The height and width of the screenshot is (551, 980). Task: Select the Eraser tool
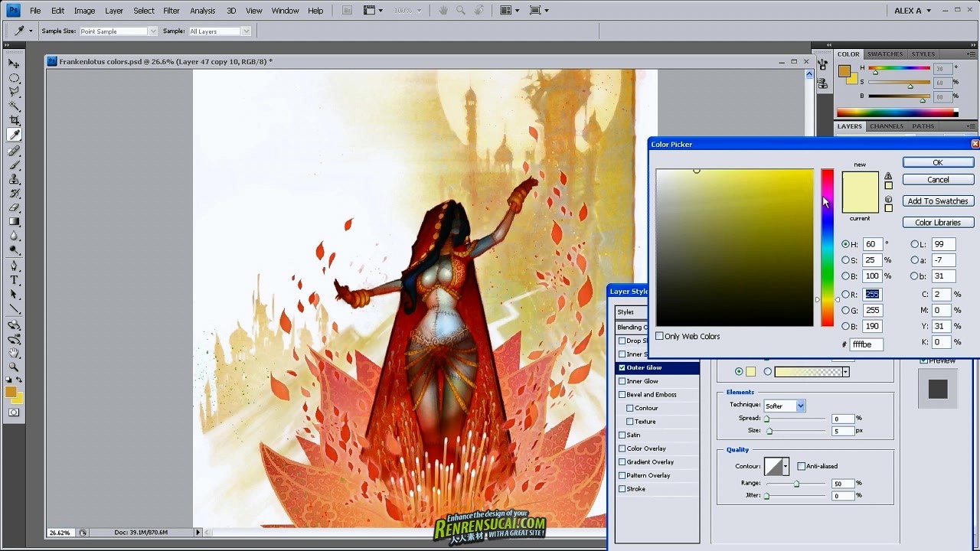click(x=14, y=207)
